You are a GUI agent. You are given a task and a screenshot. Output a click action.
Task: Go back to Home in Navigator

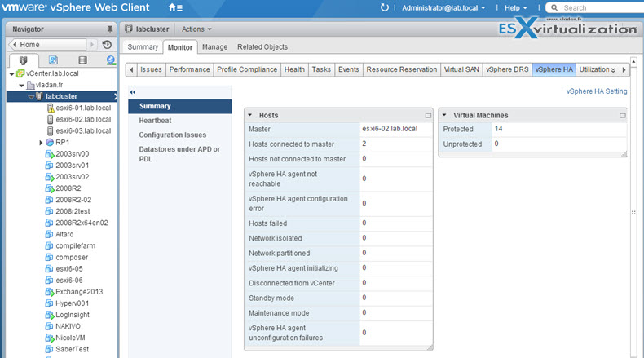point(48,44)
